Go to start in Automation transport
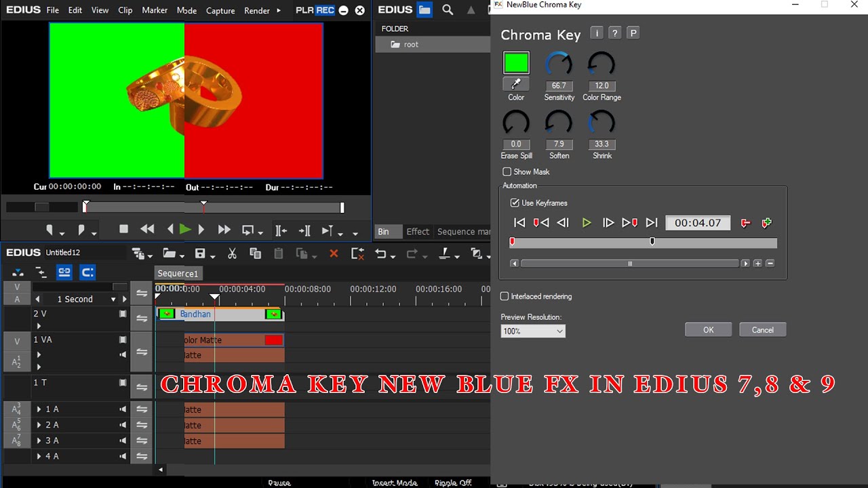Image resolution: width=868 pixels, height=488 pixels. [519, 223]
